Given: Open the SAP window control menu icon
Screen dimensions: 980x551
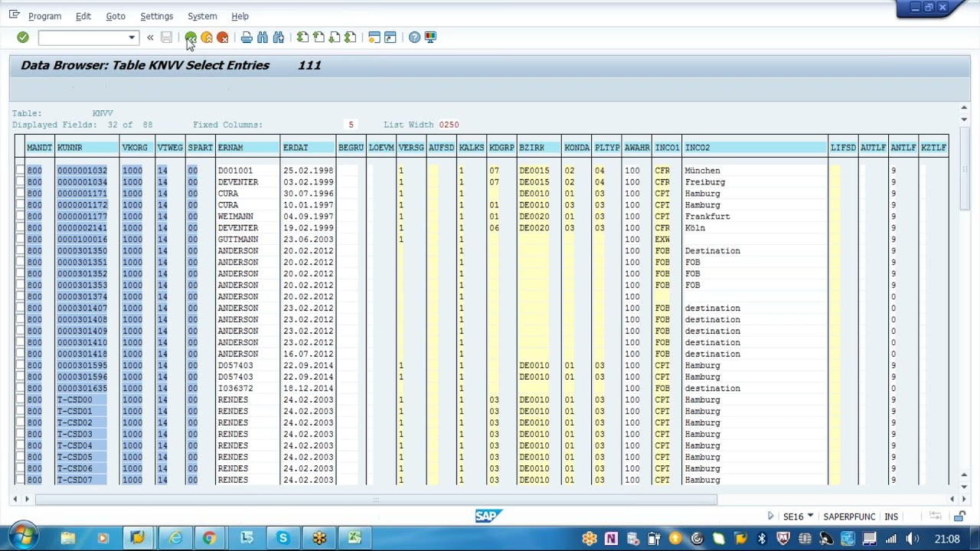Looking at the screenshot, I should click(x=14, y=15).
